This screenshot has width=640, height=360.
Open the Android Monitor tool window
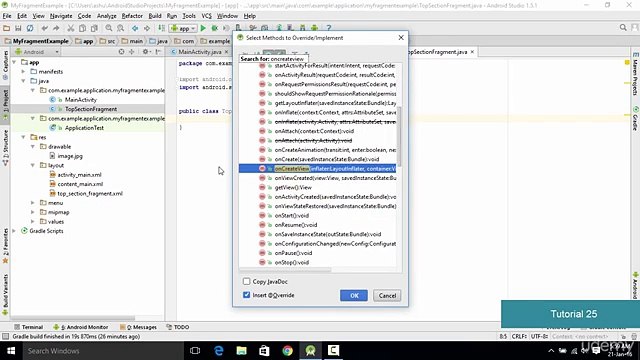pos(81,327)
